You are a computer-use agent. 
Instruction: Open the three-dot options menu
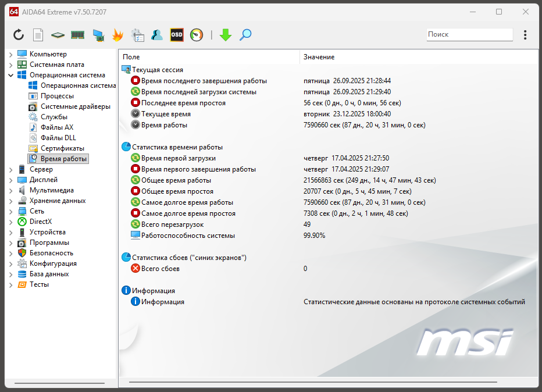pos(525,34)
